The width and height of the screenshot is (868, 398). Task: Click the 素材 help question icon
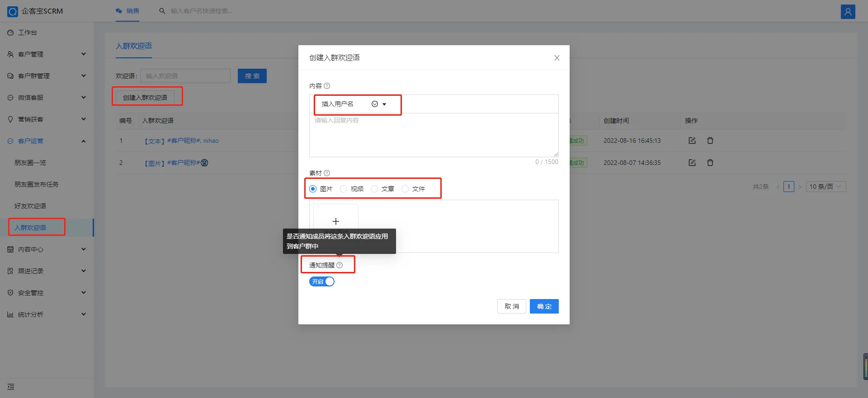[327, 173]
